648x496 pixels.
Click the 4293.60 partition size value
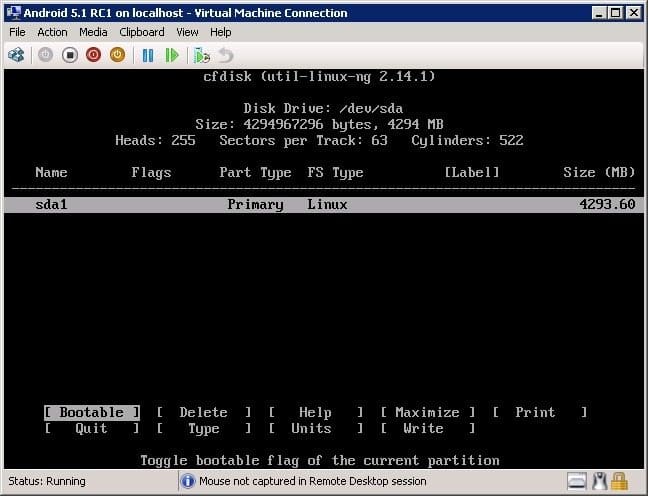607,204
